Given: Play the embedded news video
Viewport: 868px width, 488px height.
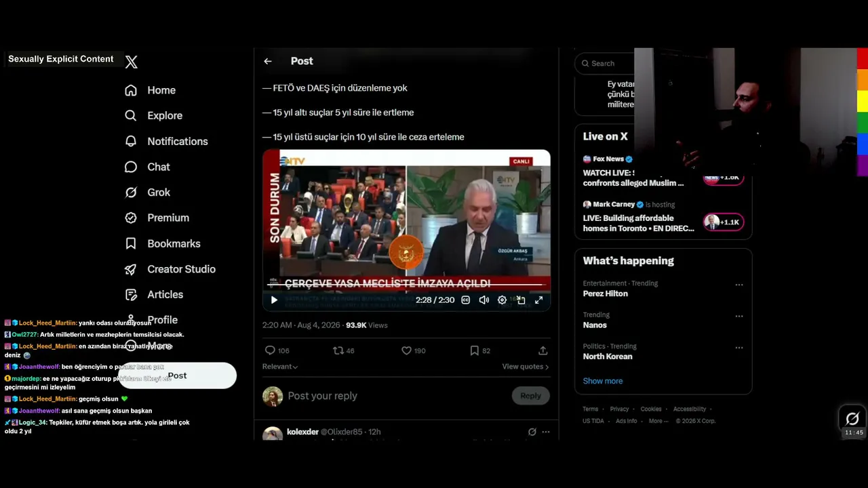Looking at the screenshot, I should [x=274, y=300].
